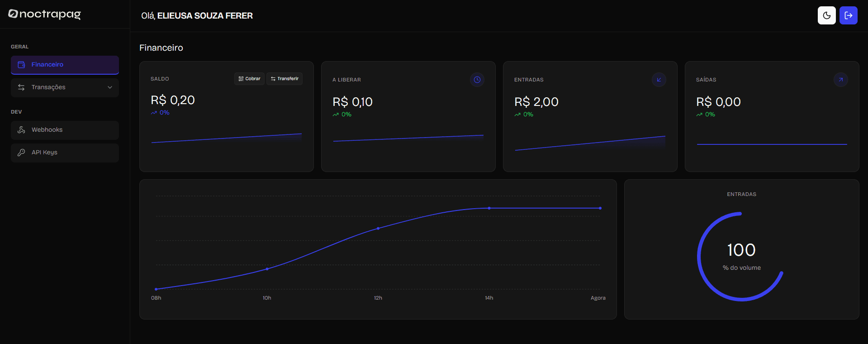Click the API Keys key icon
This screenshot has height=344, width=868.
[21, 153]
